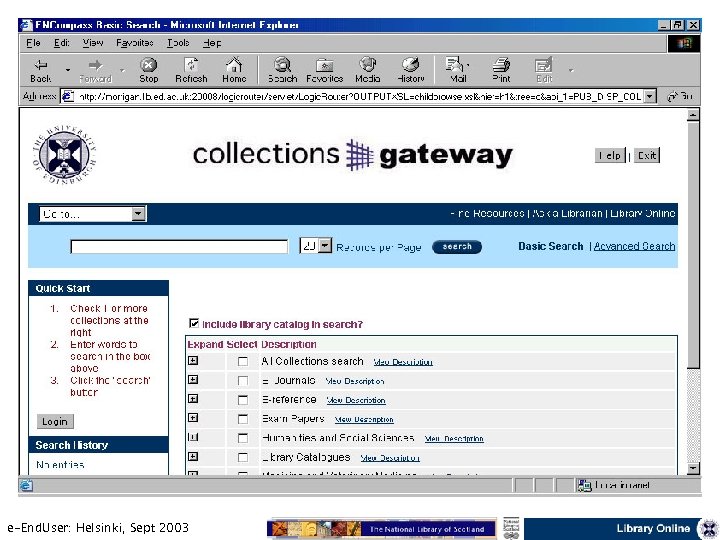Image resolution: width=720 pixels, height=540 pixels.
Task: Click the blue search button
Action: 457,247
